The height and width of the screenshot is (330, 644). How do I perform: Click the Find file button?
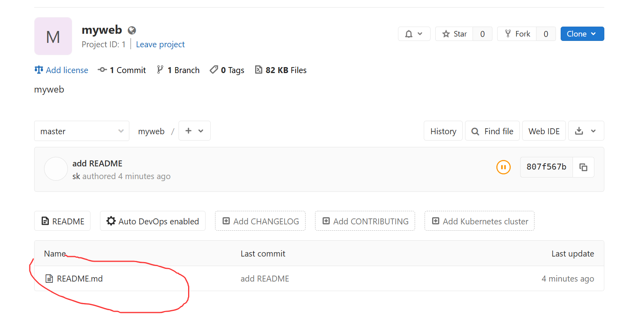click(492, 131)
